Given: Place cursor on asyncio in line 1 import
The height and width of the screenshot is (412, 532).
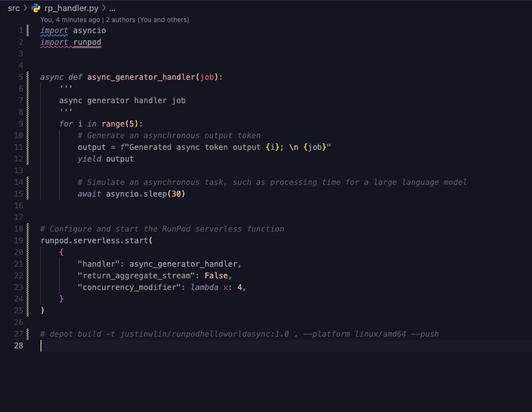Looking at the screenshot, I should point(90,30).
